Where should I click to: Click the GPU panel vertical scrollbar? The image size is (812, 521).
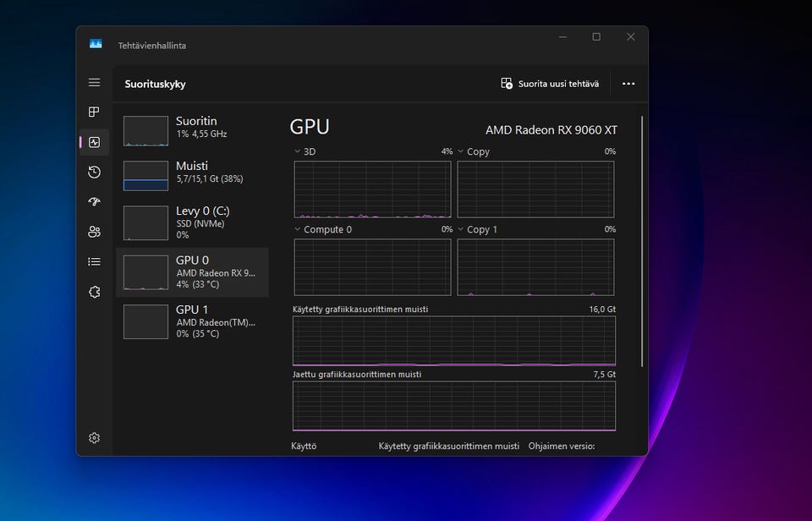[x=642, y=241]
